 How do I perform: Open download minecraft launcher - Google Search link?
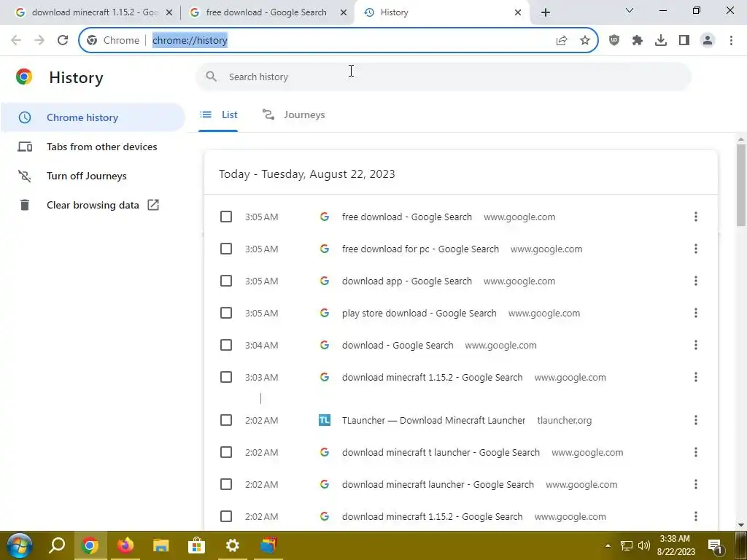pos(438,485)
